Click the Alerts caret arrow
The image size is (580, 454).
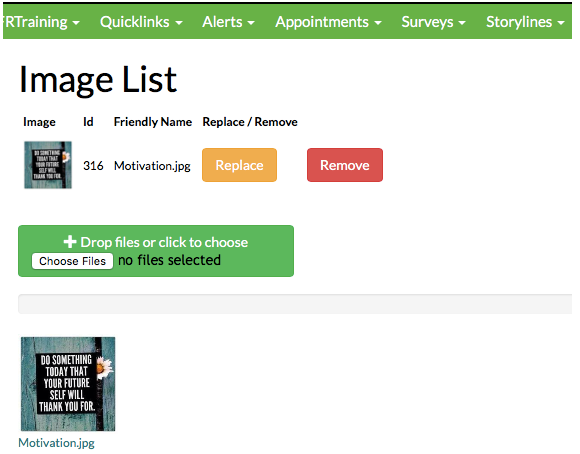tap(251, 23)
